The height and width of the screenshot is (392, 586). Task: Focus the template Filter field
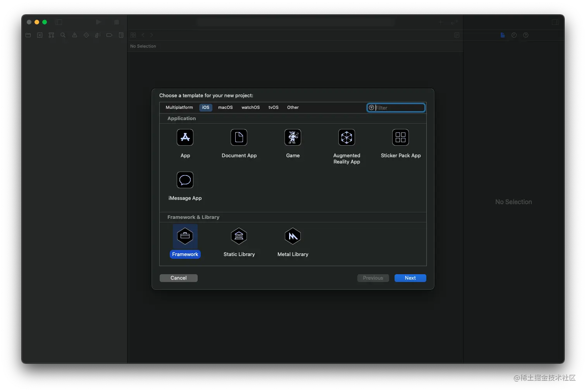tap(396, 108)
